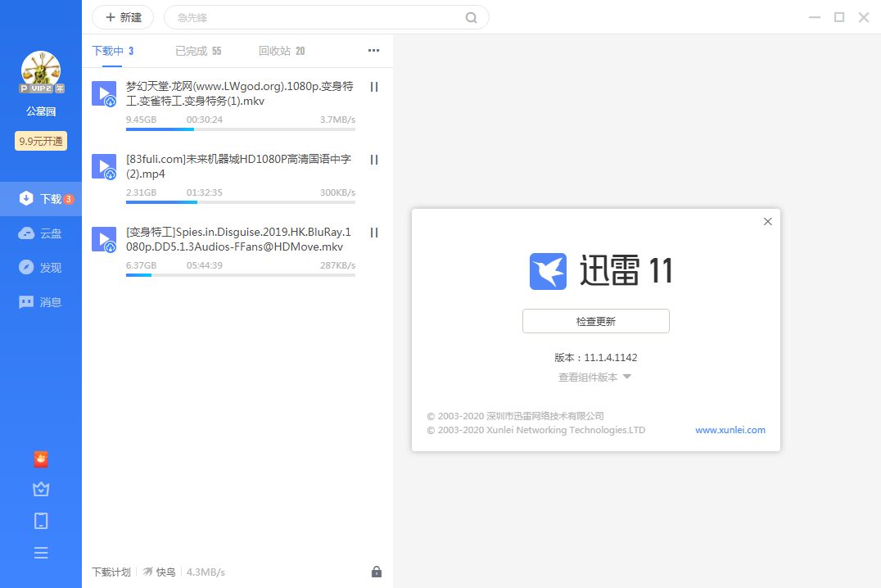The image size is (881, 588).
Task: Open the more options ellipsis menu
Action: (x=373, y=50)
